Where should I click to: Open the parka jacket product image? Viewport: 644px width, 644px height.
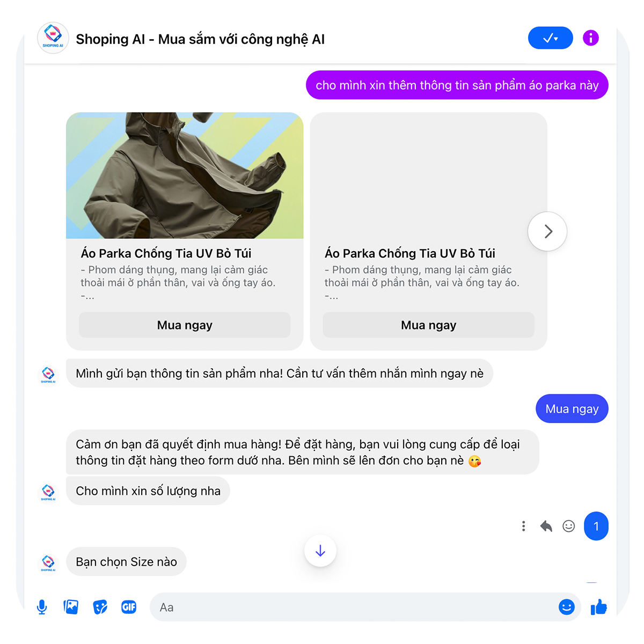coord(185,175)
